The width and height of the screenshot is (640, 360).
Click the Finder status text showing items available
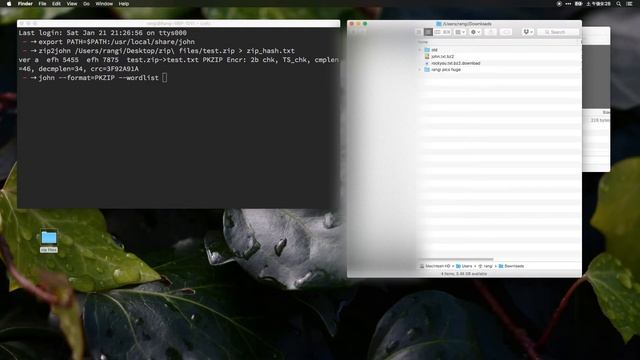point(464,274)
